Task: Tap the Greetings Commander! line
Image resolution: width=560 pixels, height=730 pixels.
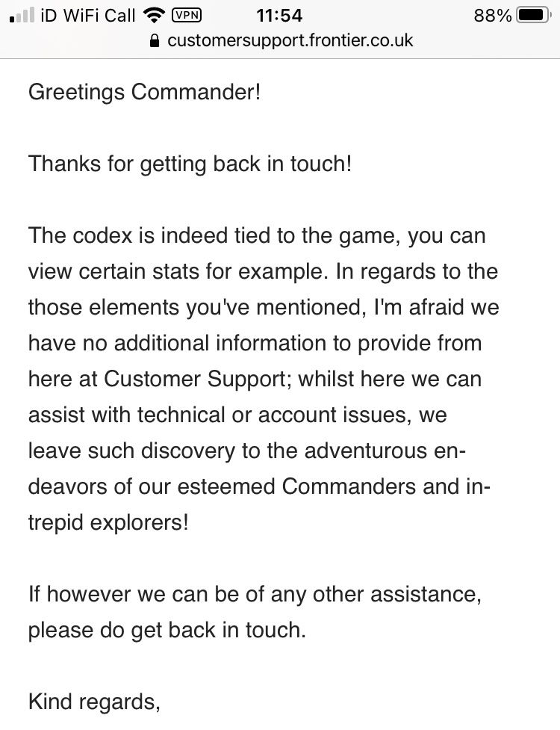Action: click(x=145, y=92)
